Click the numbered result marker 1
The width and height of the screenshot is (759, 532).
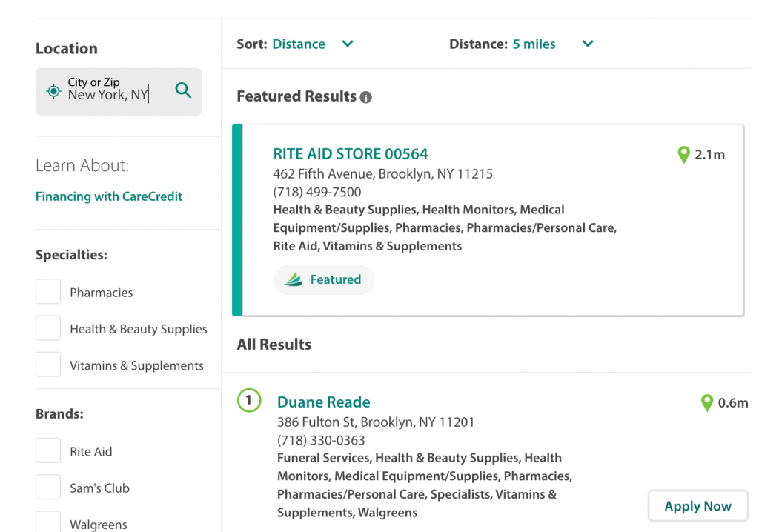tap(249, 400)
